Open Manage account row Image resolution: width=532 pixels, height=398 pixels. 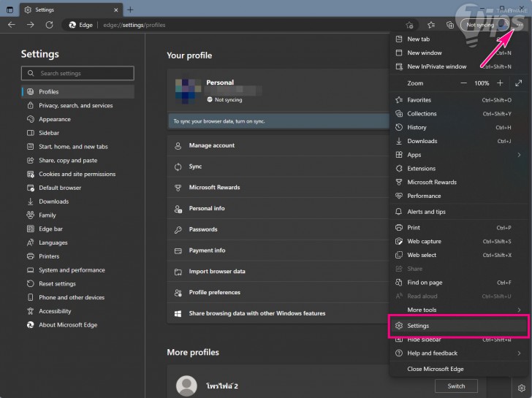[278, 145]
